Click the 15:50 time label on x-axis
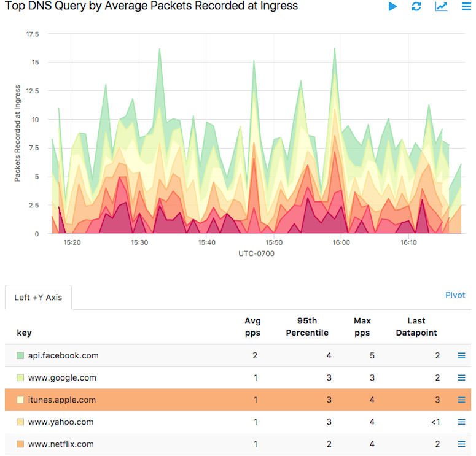 tap(274, 242)
